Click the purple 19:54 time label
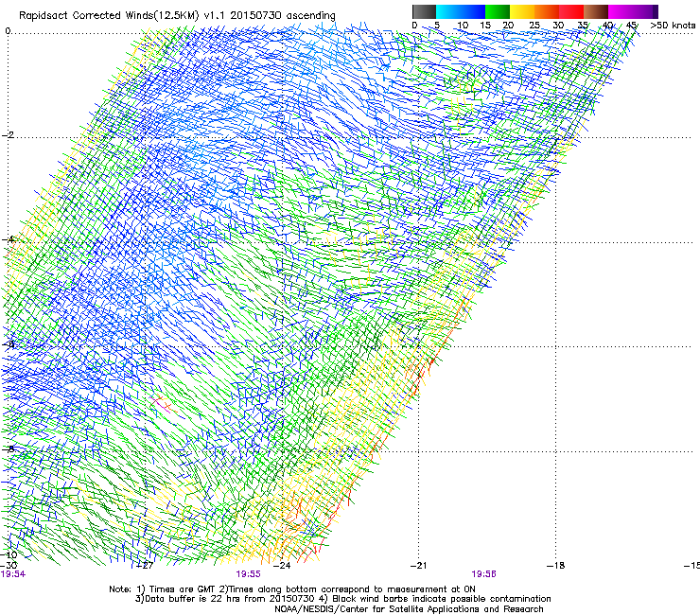700x615 pixels. click(13, 574)
